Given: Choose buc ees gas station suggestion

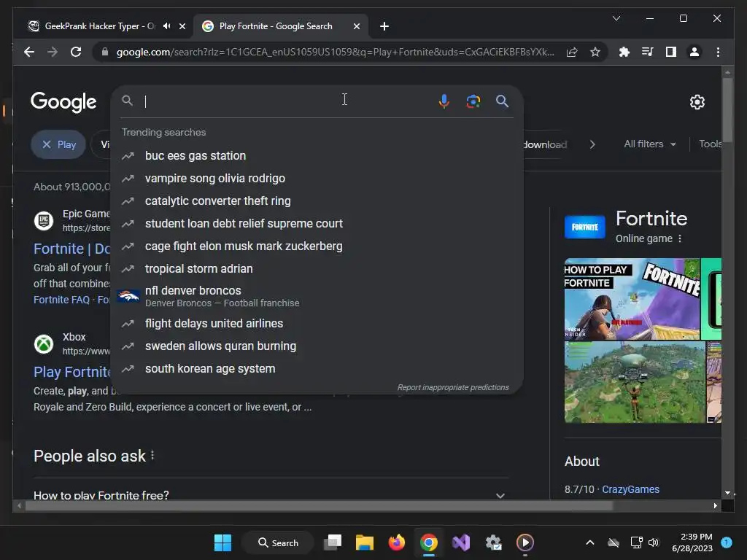Looking at the screenshot, I should click(317, 156).
